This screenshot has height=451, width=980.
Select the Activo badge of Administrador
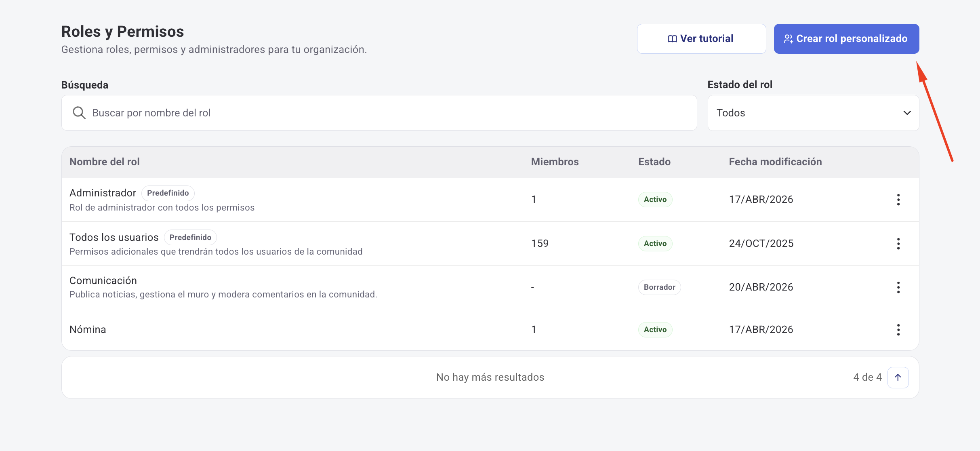[x=655, y=199]
